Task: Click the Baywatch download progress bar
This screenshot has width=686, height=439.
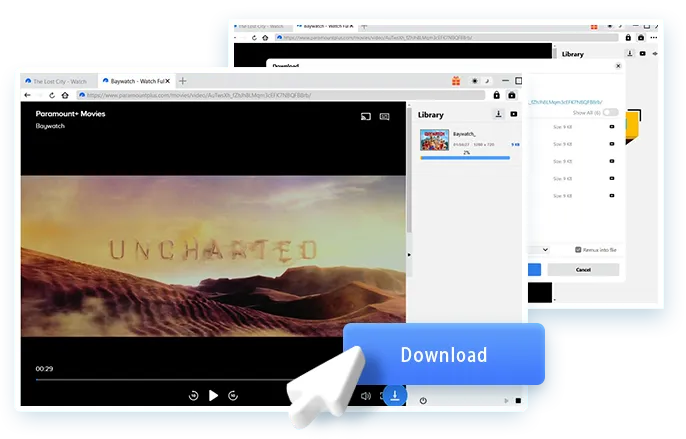Action: click(x=465, y=158)
